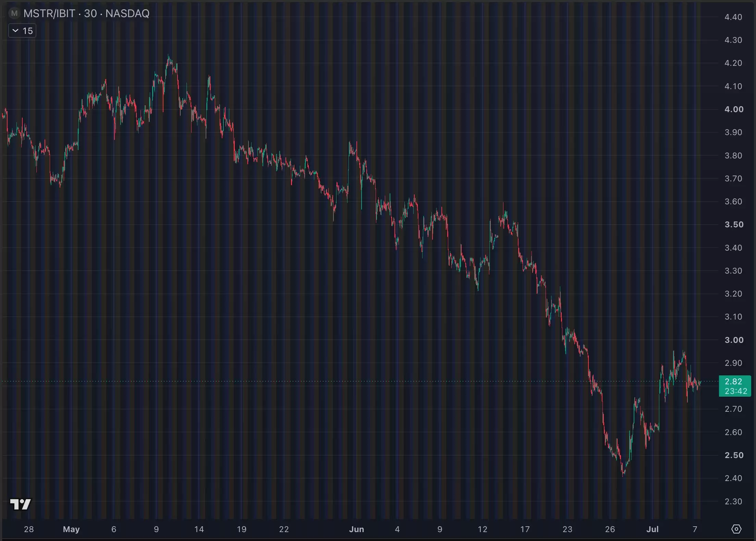The width and height of the screenshot is (756, 541).
Task: Expand the 15 indicators collapse chevron
Action: 15,31
